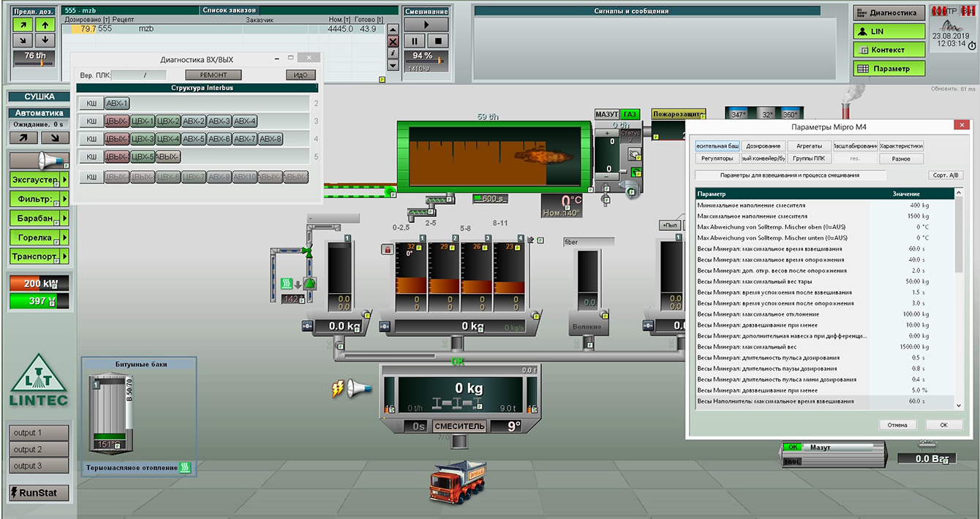Click the red X delete order icon
Viewport: 980px width, 519px height.
(393, 42)
